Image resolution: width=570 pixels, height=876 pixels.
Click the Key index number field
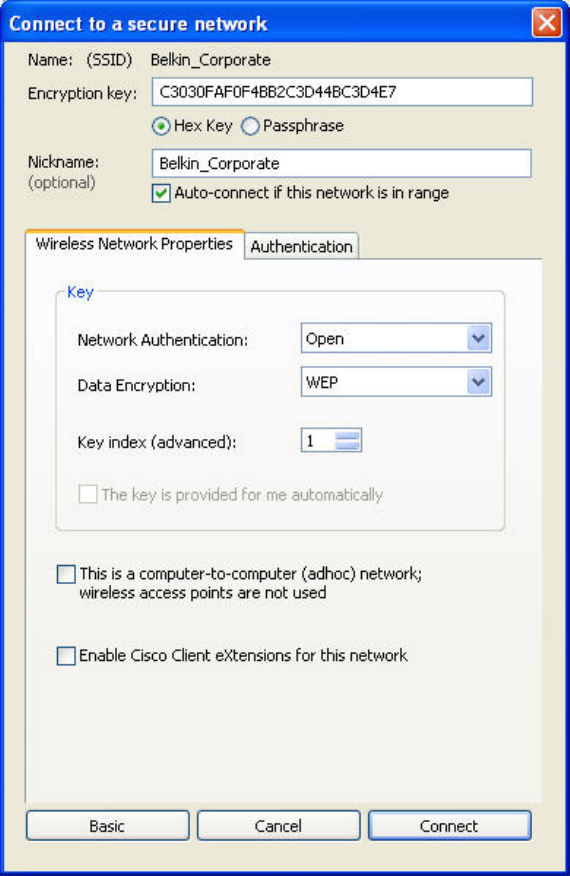click(318, 440)
